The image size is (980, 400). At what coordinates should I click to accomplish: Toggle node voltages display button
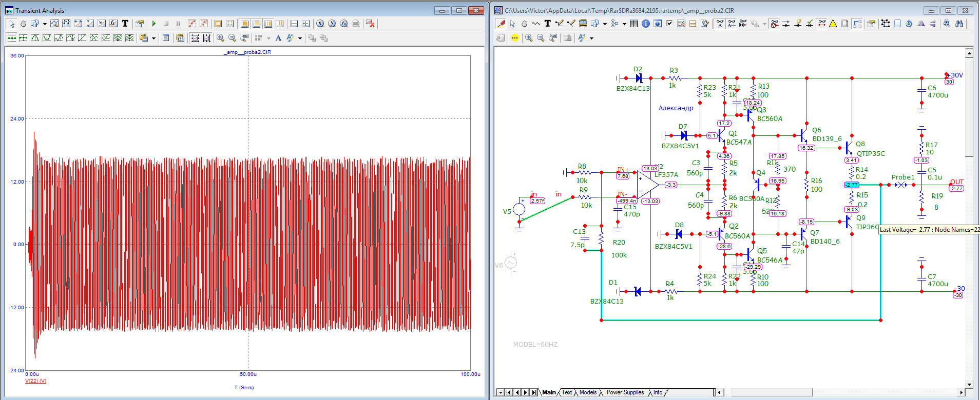pyautogui.click(x=775, y=24)
